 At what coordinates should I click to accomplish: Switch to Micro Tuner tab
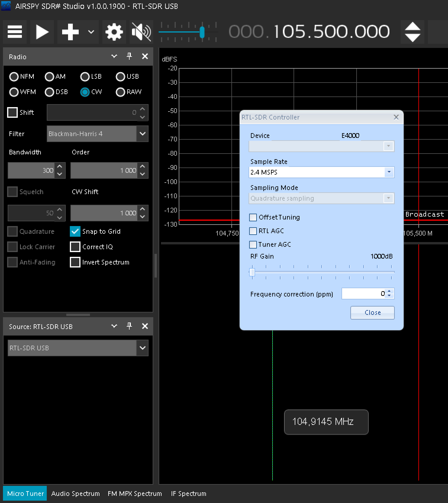(25, 494)
